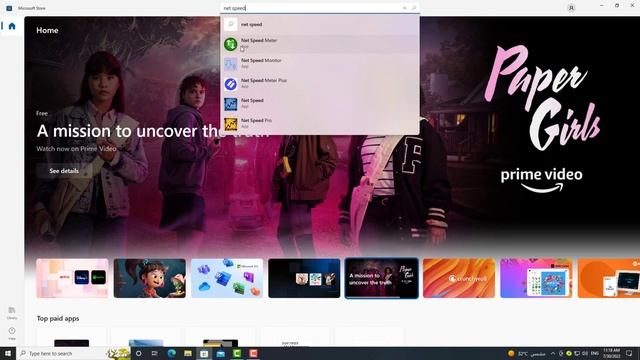Click the Microsoft Store logo in the title bar

(x=9, y=8)
